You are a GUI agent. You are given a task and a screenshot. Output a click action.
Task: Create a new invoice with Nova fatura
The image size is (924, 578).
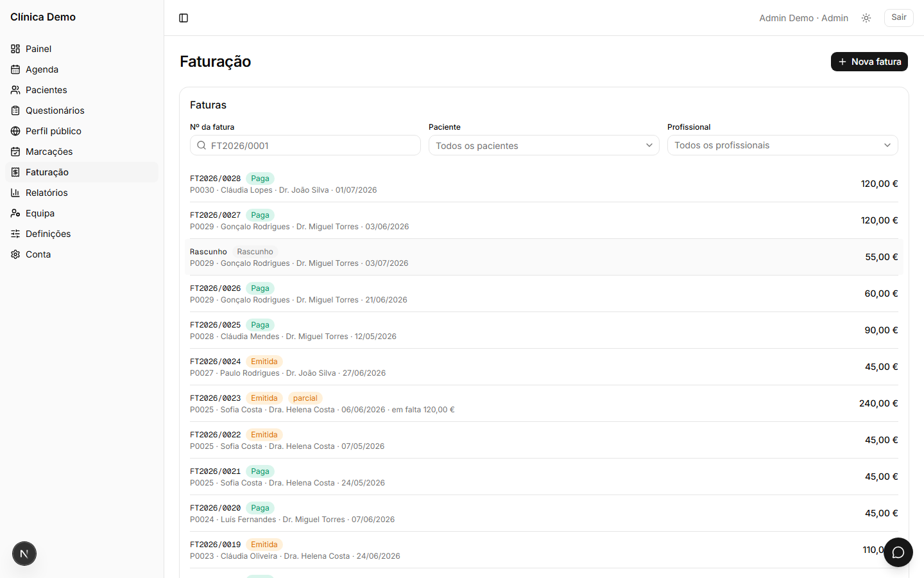click(x=869, y=62)
